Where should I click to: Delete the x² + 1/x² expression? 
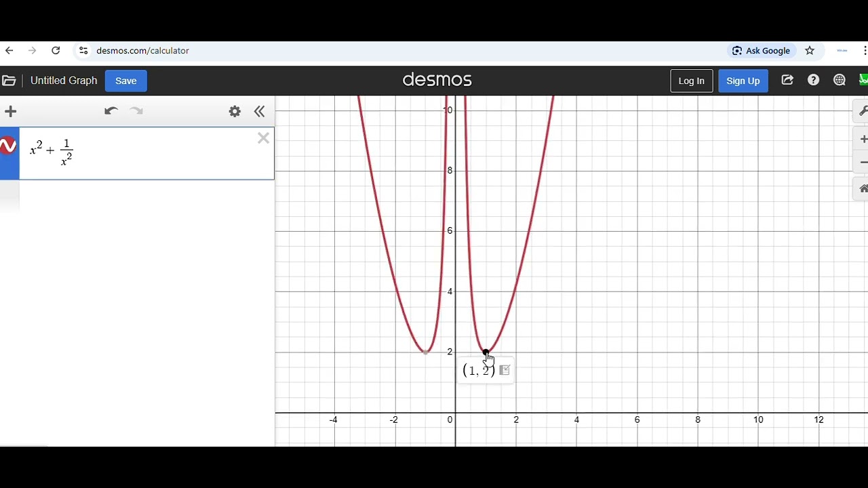tap(263, 138)
